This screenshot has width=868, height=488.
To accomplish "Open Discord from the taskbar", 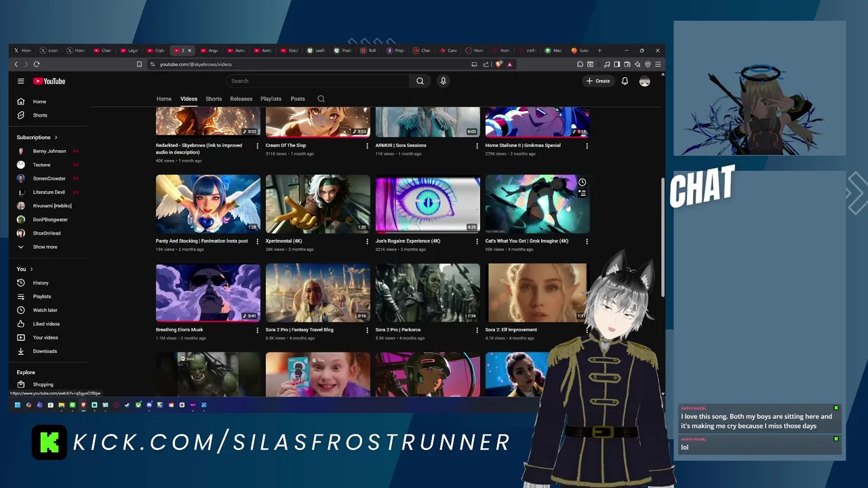I will pos(149,405).
